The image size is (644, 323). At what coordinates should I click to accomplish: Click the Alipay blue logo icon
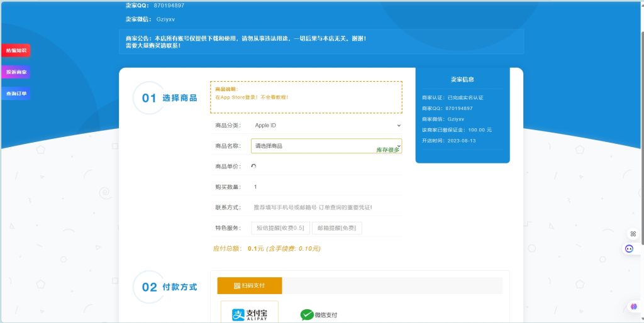point(238,315)
